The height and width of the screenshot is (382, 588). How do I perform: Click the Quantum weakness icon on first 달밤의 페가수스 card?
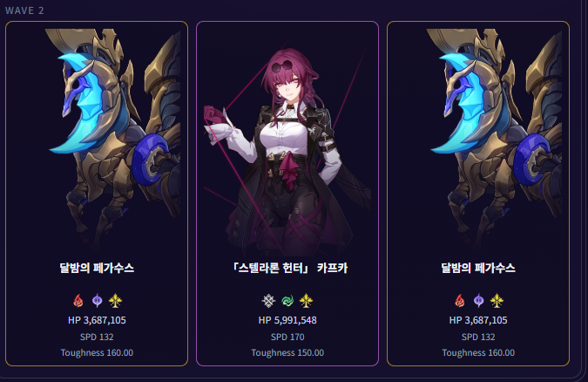coord(97,301)
